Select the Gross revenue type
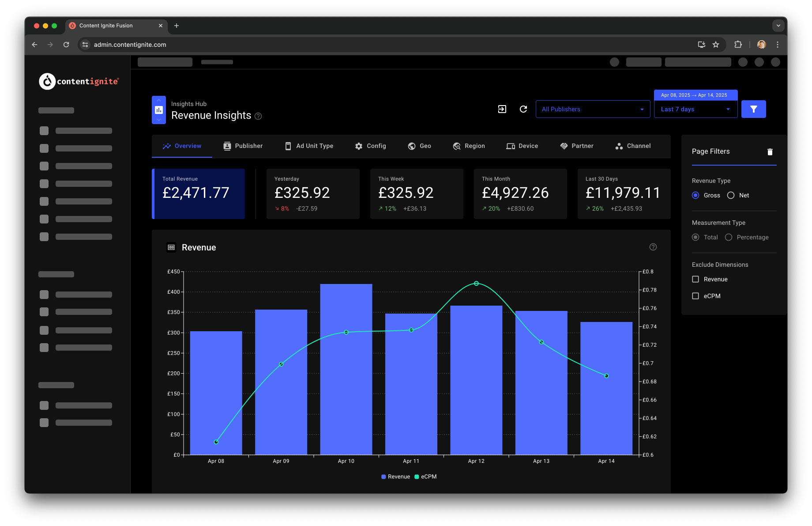The image size is (812, 526). [695, 195]
